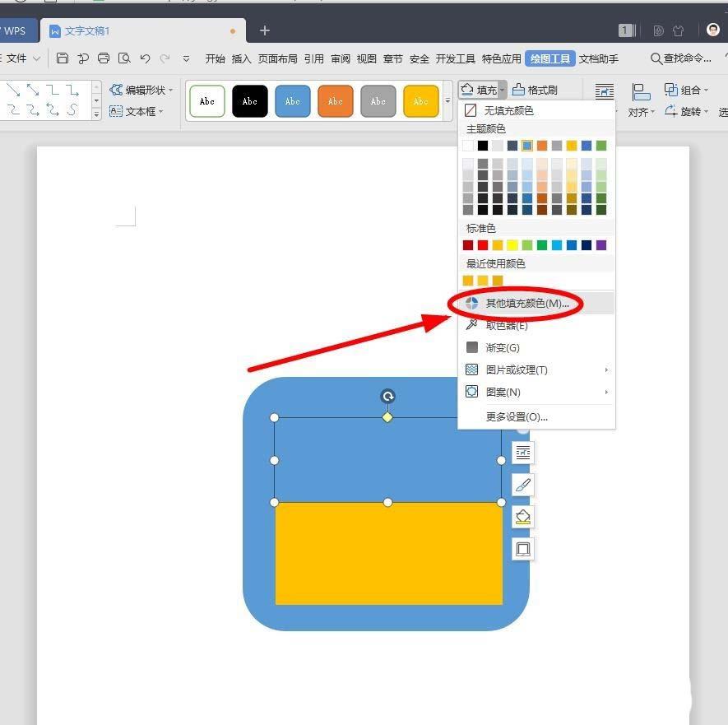Apply the black Abc shape style

pos(250,100)
